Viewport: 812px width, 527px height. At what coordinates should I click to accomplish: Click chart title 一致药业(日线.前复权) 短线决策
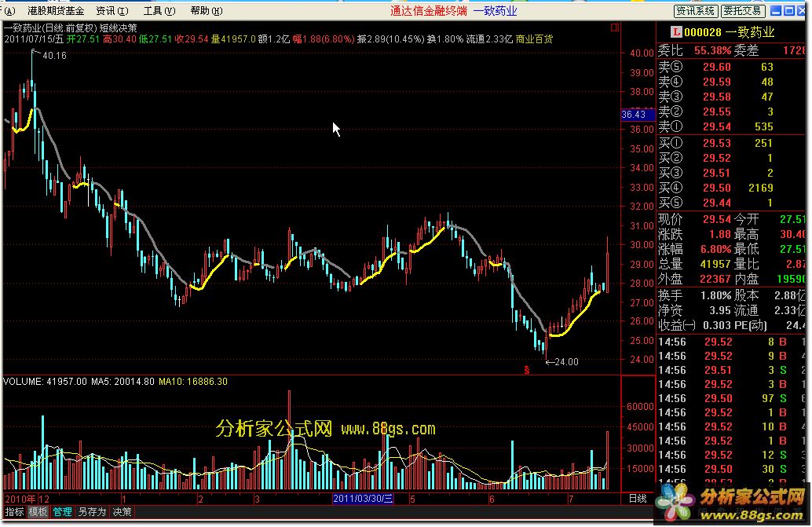pos(71,28)
